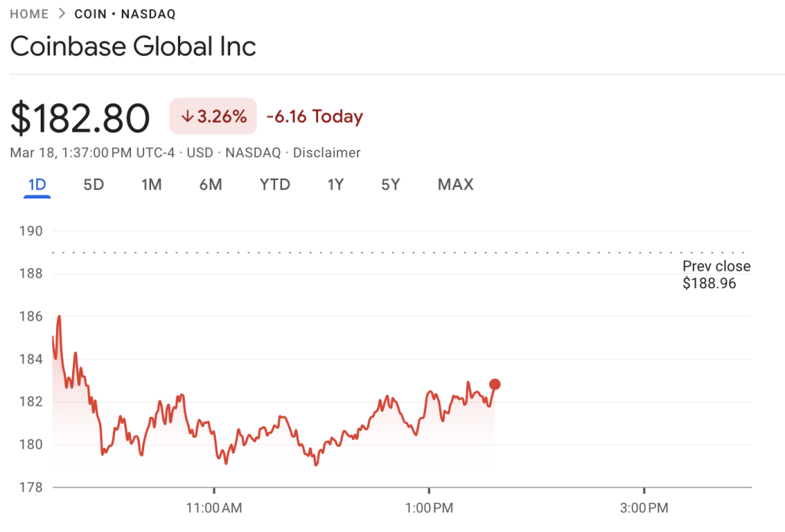This screenshot has height=532, width=785.
Task: Open the Disclaimer link
Action: 327,153
